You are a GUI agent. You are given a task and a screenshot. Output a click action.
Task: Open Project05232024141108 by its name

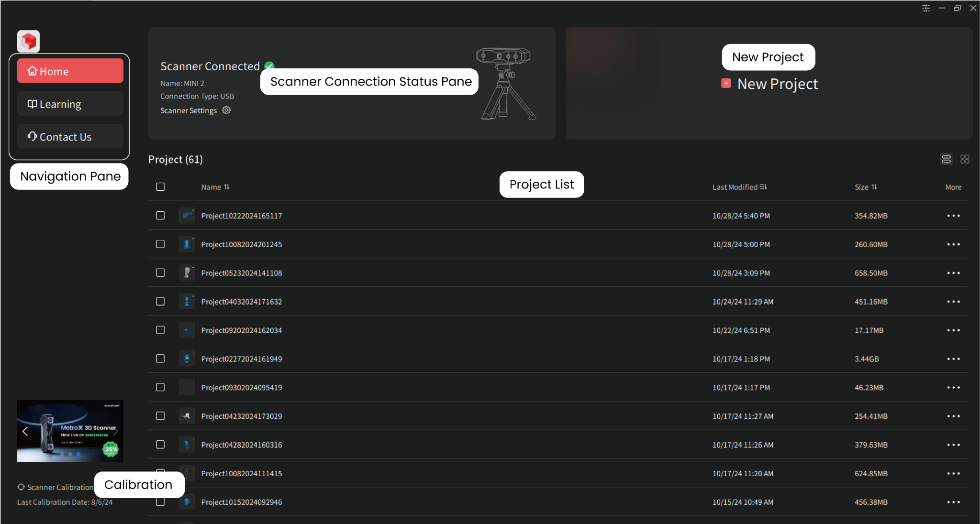241,273
